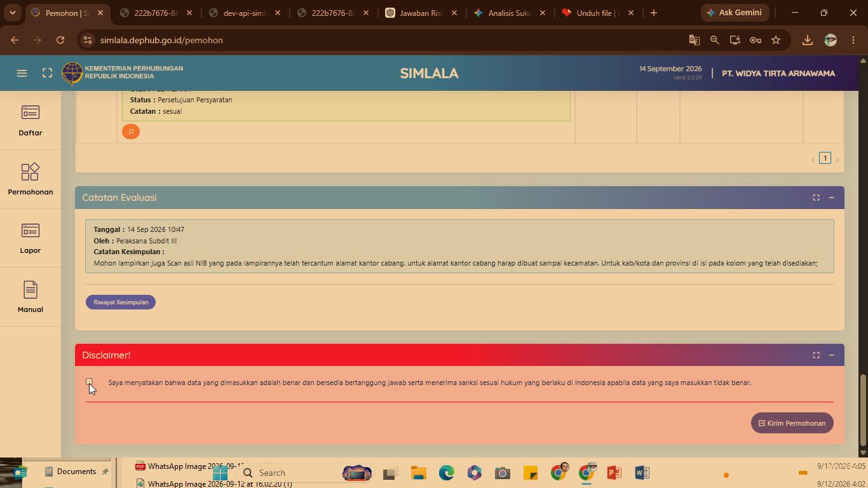Screen dimensions: 868x488
Task: Click the Riwayat Kesimpulan button
Action: click(121, 302)
